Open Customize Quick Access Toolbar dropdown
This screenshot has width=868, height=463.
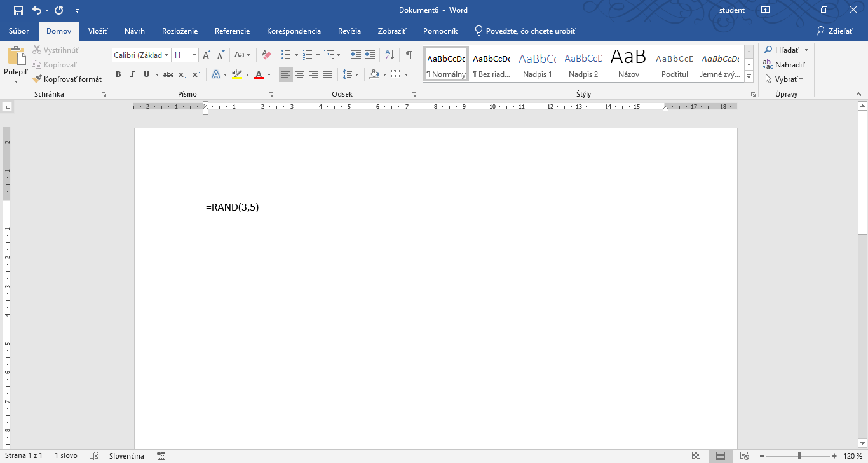pos(77,11)
